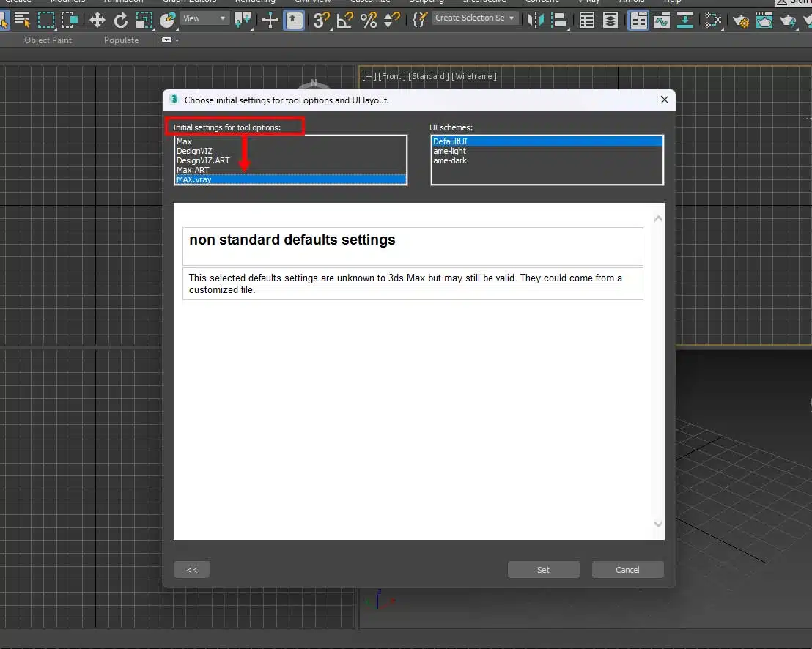Select ame-light UI scheme
This screenshot has height=649, width=812.
[547, 151]
